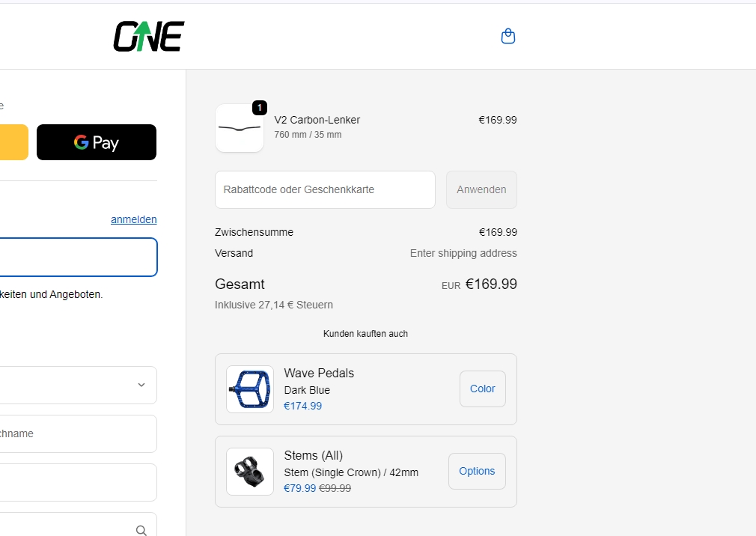Pay with the Google Pay button
Viewport: 756px width, 536px height.
(x=97, y=142)
